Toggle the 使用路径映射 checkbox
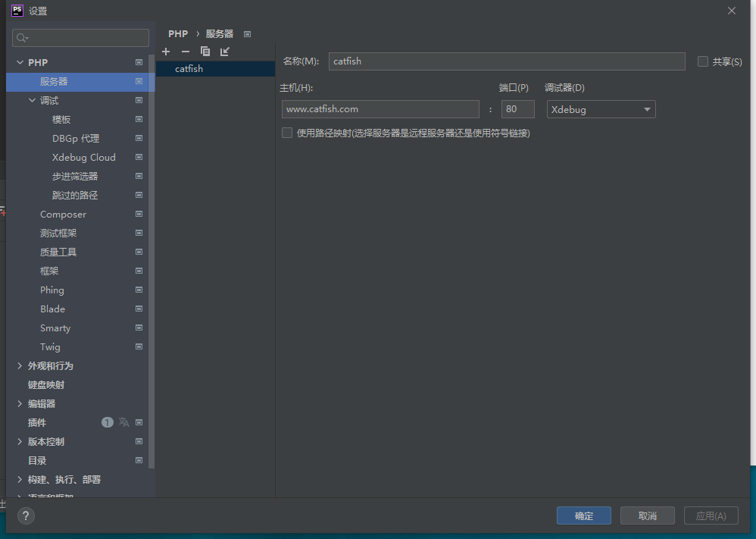756x539 pixels. (x=287, y=133)
